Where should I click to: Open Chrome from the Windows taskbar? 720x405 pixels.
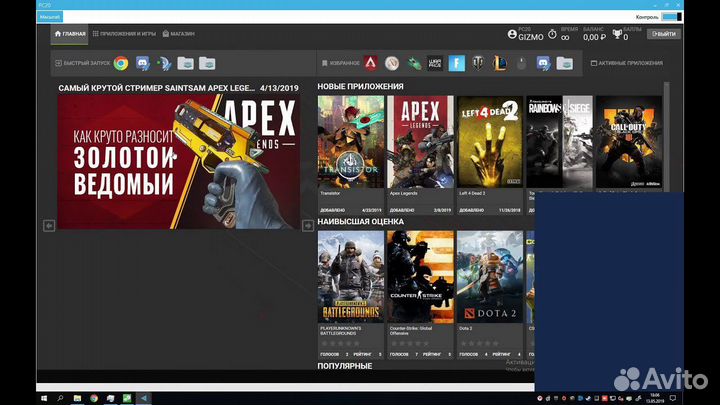click(x=94, y=398)
